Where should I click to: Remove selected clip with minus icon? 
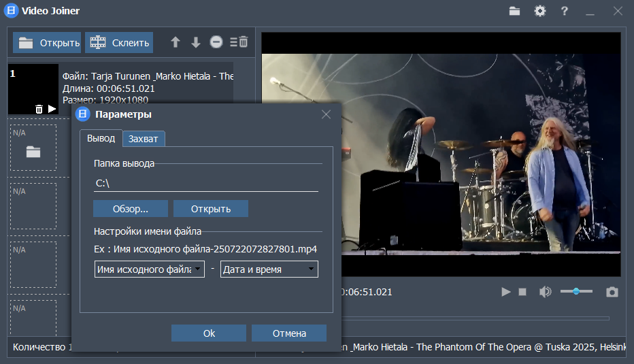click(x=216, y=42)
